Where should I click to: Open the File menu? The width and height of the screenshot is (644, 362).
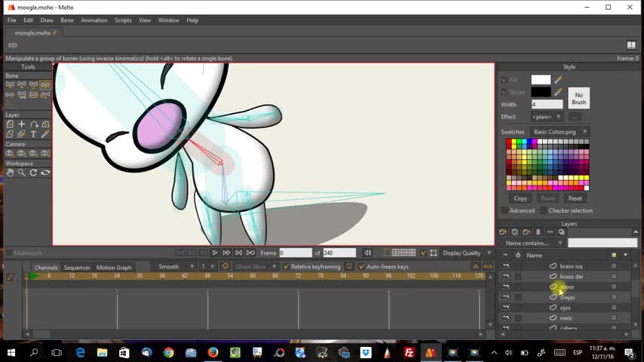point(12,20)
